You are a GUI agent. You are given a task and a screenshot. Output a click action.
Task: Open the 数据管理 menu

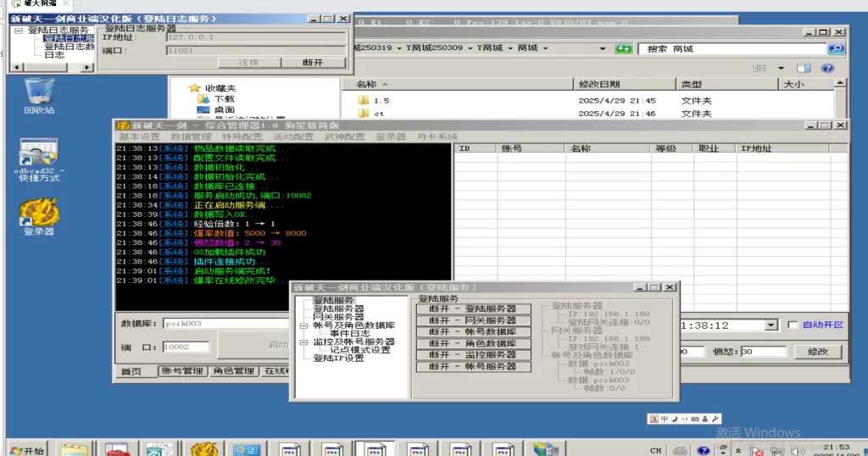click(x=191, y=136)
